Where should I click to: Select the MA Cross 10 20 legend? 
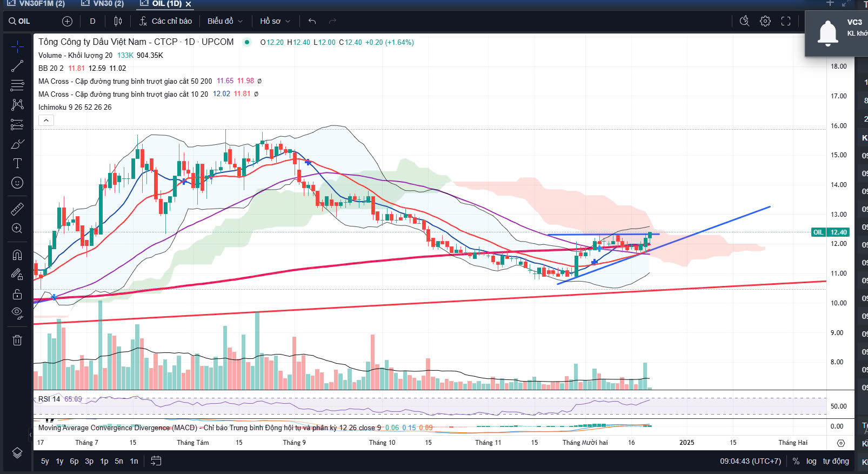123,94
